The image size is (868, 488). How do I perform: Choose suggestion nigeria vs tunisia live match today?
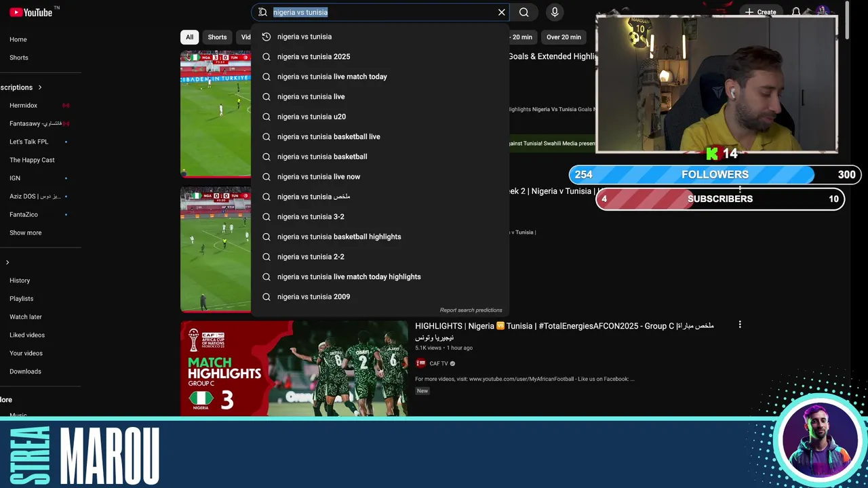click(380, 77)
